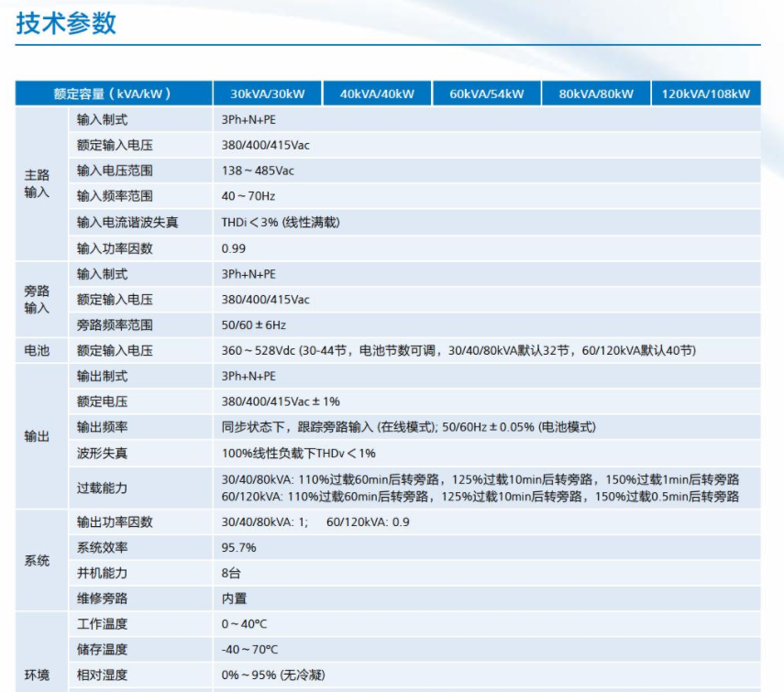The width and height of the screenshot is (784, 692).
Task: Click the 主路输入 category cell
Action: pos(37,183)
